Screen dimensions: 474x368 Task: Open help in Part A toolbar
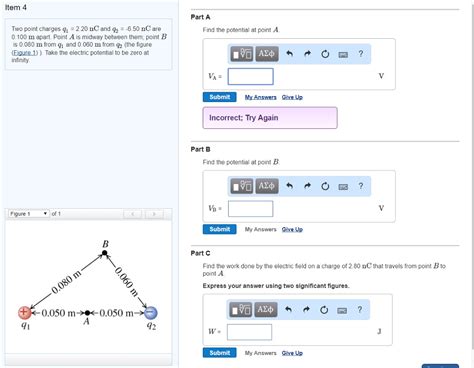click(361, 54)
